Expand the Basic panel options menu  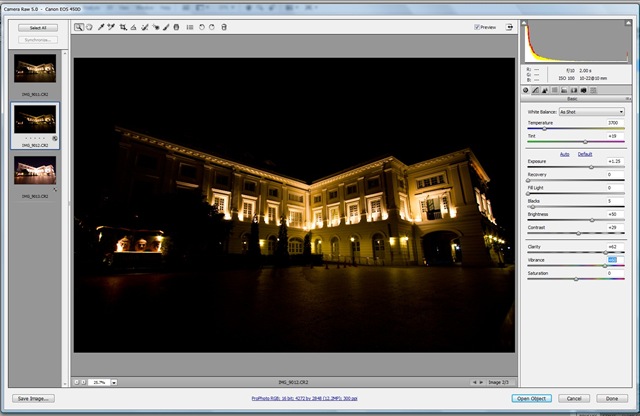[x=628, y=99]
